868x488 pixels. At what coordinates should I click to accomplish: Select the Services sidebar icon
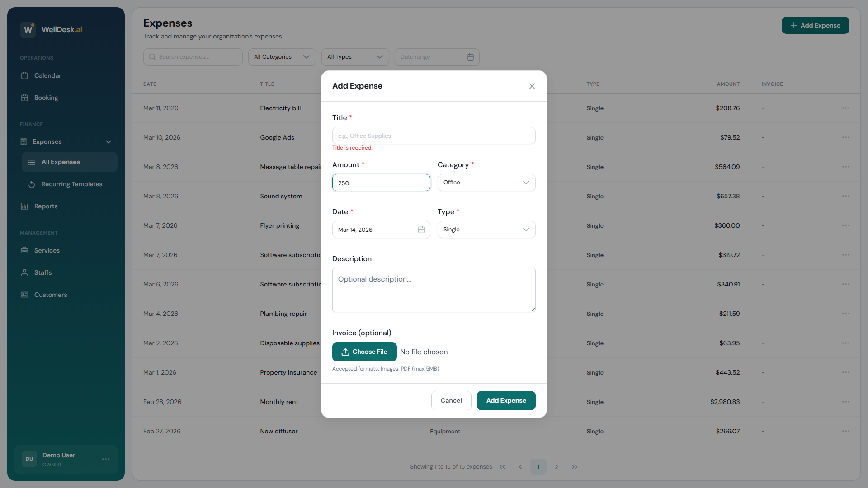[x=25, y=250]
